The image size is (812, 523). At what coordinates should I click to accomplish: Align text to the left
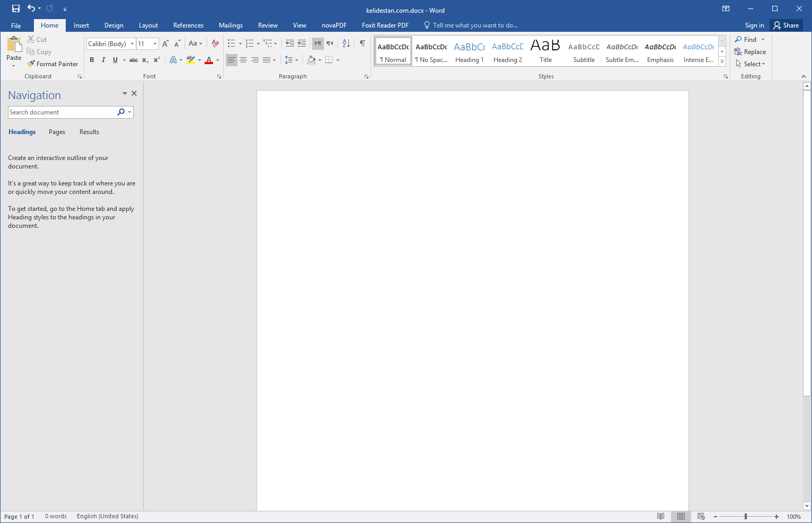pos(232,60)
